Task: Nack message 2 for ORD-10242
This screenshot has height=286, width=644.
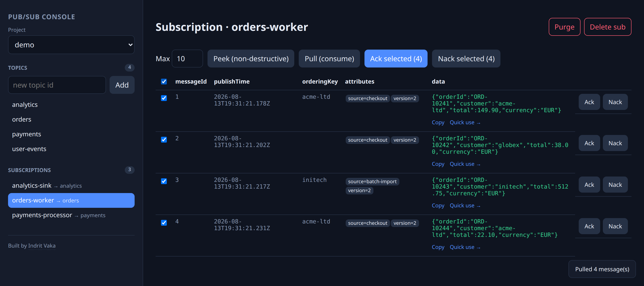Action: coord(615,143)
